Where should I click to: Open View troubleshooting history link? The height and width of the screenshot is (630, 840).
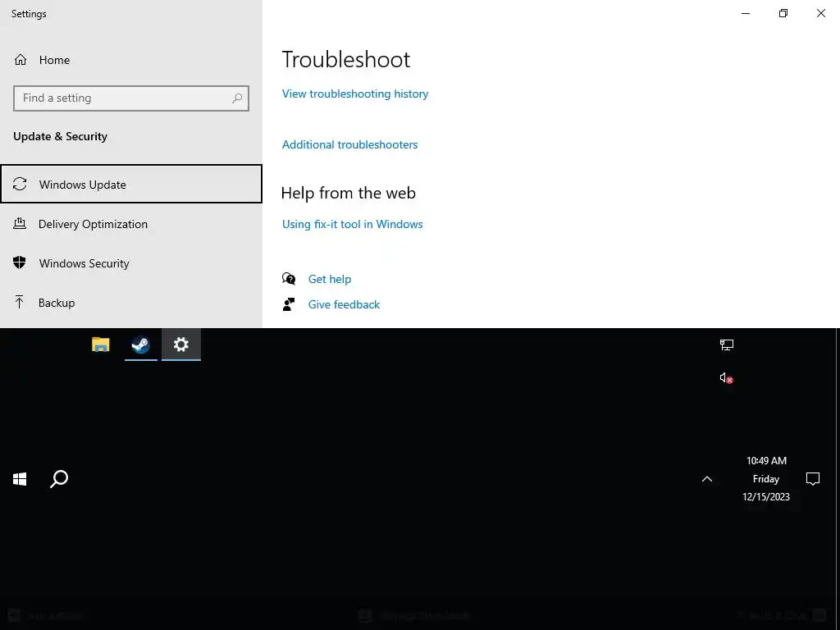coord(355,94)
